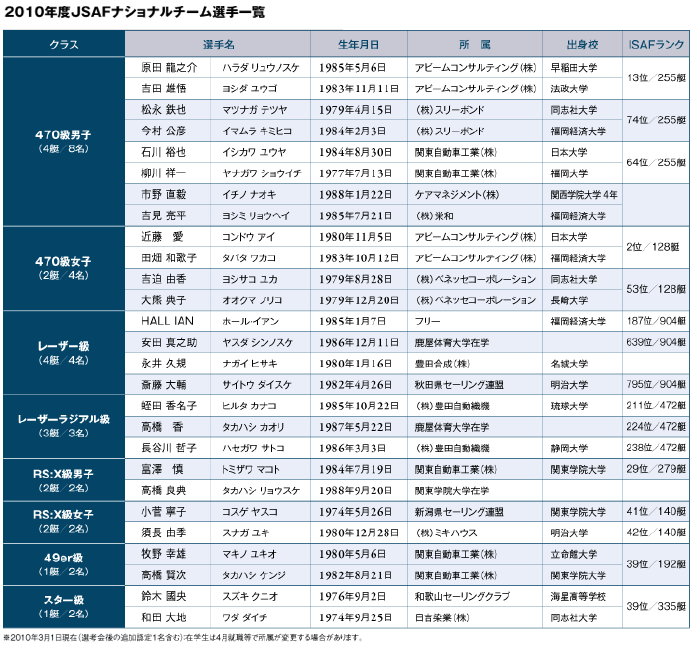
Task: Select the 470級男子 class cell
Action: pyautogui.click(x=64, y=142)
